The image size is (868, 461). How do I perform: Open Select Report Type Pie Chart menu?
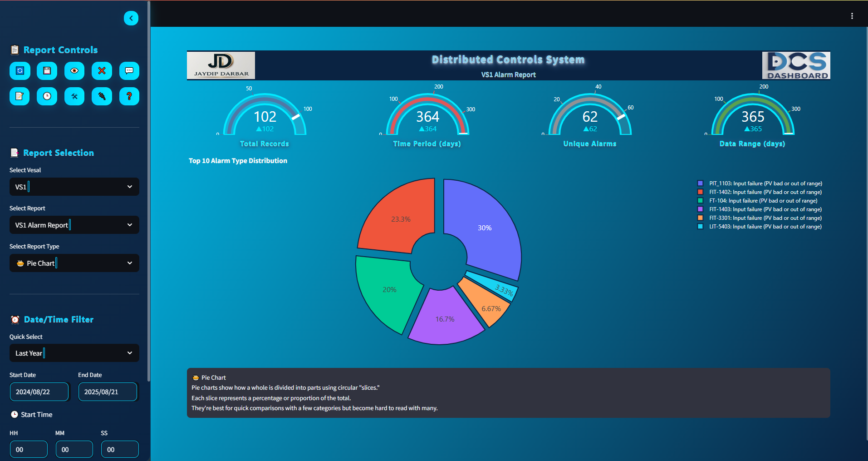(74, 263)
